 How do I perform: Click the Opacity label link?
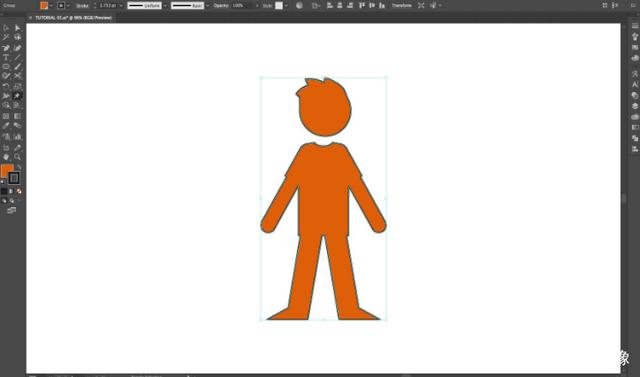(221, 6)
